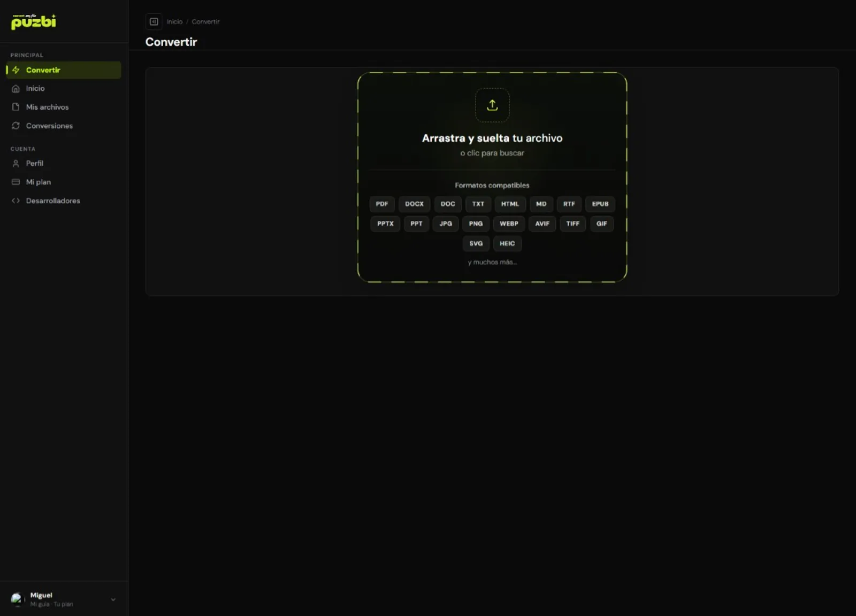The image size is (856, 616).
Task: Click the lightning bolt Convertir icon
Action: [16, 70]
